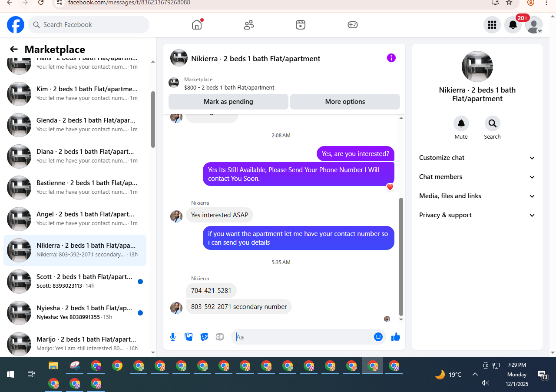The width and height of the screenshot is (556, 392).
Task: Expand Media, files and links section
Action: coord(477,196)
